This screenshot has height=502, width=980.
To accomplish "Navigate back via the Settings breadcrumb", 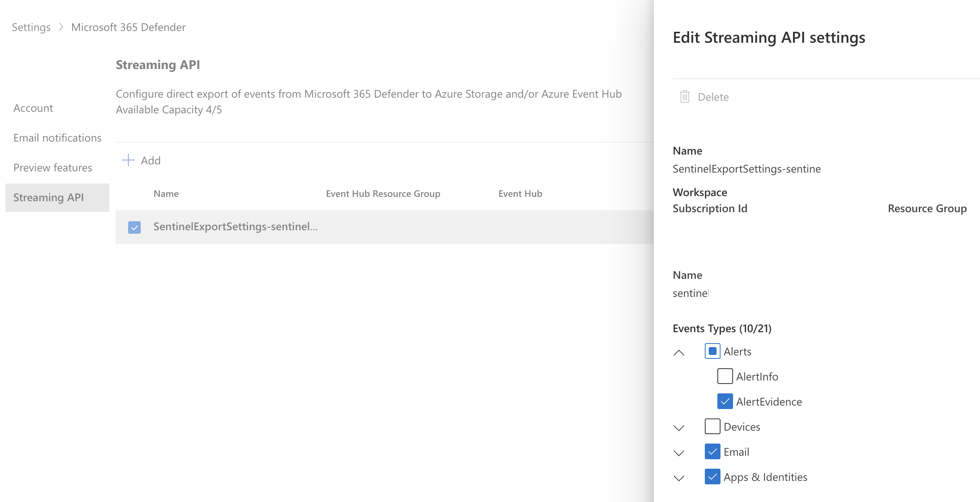I will point(31,27).
